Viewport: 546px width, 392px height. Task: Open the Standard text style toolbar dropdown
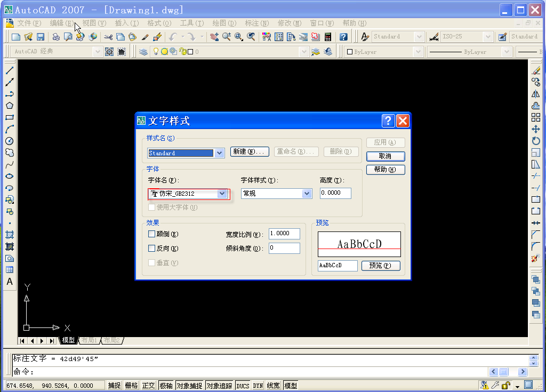pos(419,37)
